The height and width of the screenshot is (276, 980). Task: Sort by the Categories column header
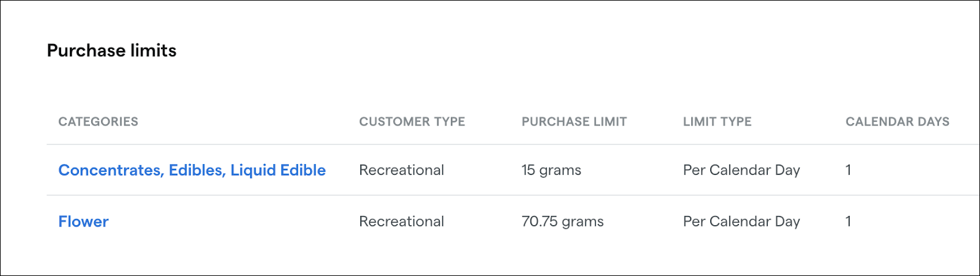point(98,122)
